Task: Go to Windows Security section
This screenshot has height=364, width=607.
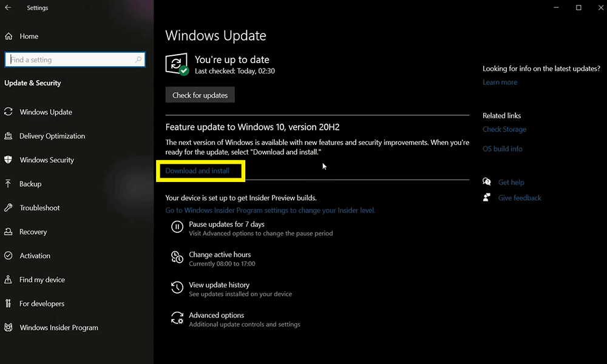Action: pyautogui.click(x=47, y=160)
